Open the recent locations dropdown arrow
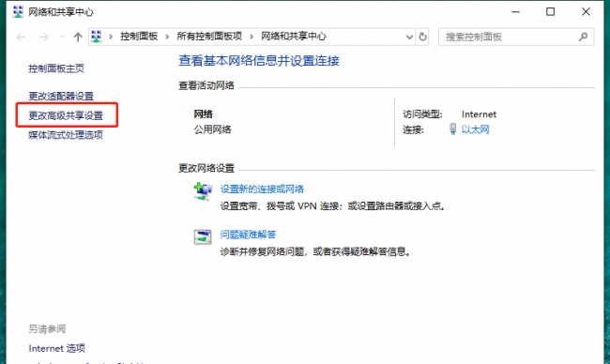The width and height of the screenshot is (610, 364). coord(62,37)
